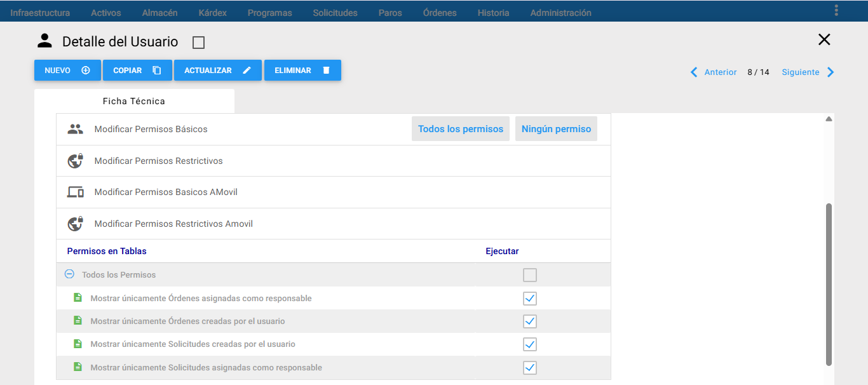The height and width of the screenshot is (385, 868).
Task: Expand Modificar Permisos Restrictivos Amovil section
Action: [333, 224]
